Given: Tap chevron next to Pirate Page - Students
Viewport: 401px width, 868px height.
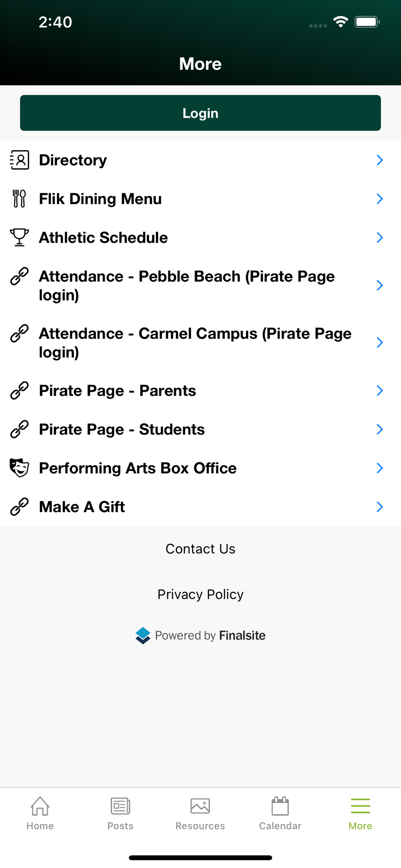Looking at the screenshot, I should (380, 429).
